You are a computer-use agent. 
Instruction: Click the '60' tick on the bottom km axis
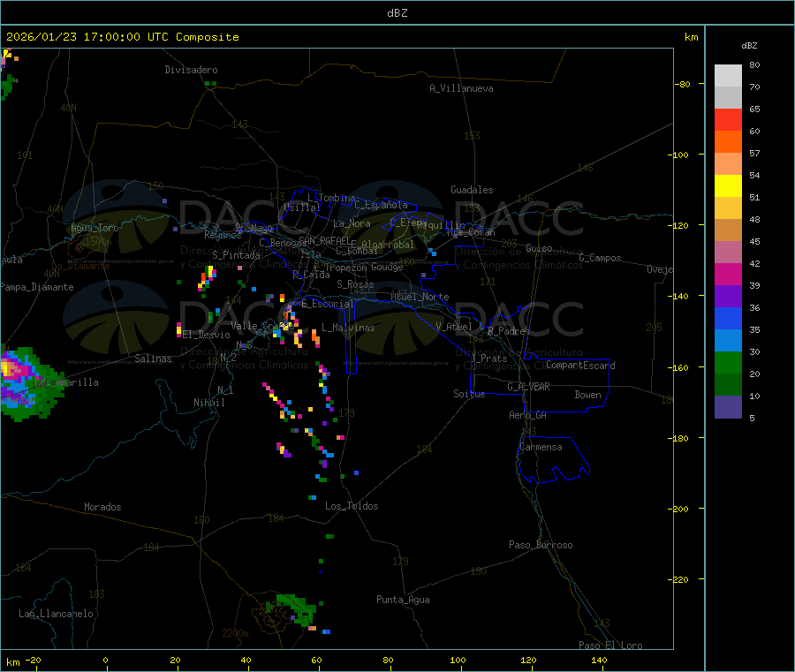[316, 660]
